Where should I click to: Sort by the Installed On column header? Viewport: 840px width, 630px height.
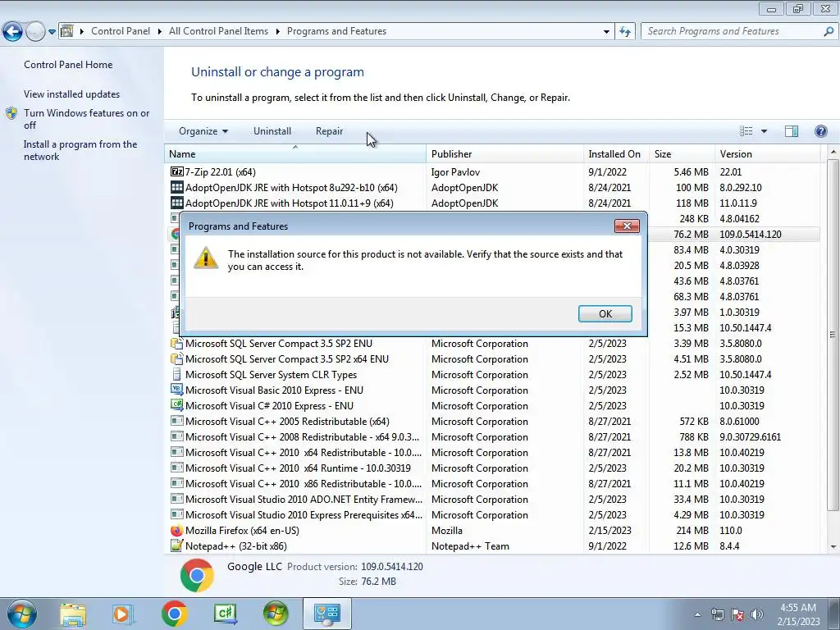(x=616, y=154)
